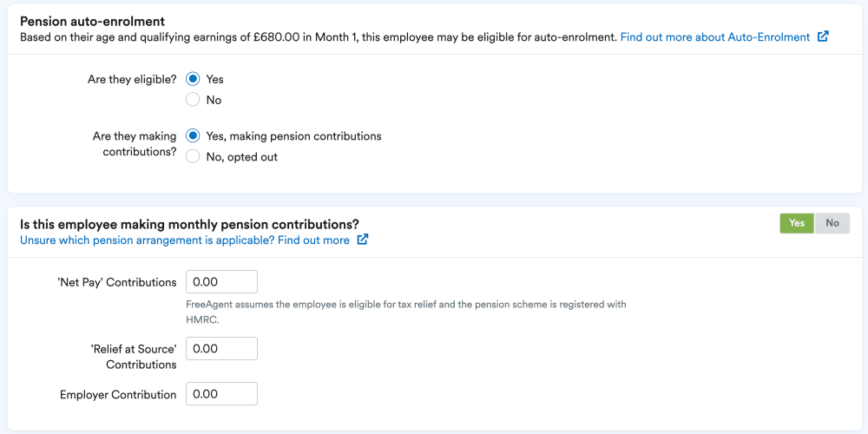The width and height of the screenshot is (868, 434).
Task: Switch monthly pension contributions to No
Action: click(832, 223)
